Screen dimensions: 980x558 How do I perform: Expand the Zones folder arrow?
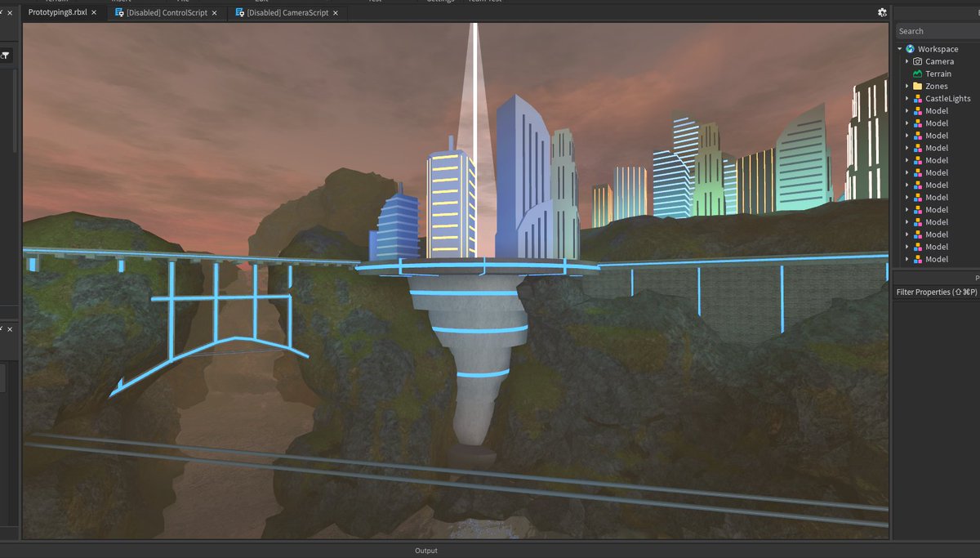pyautogui.click(x=906, y=86)
